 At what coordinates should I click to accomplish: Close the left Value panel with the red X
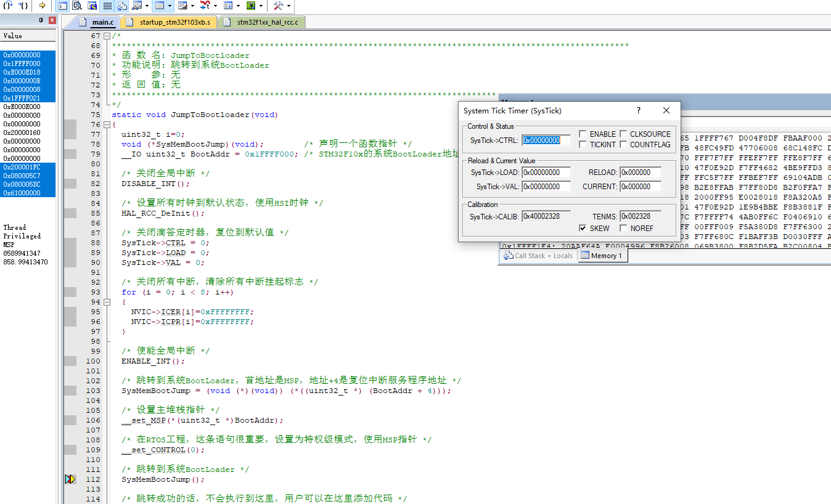pos(52,21)
